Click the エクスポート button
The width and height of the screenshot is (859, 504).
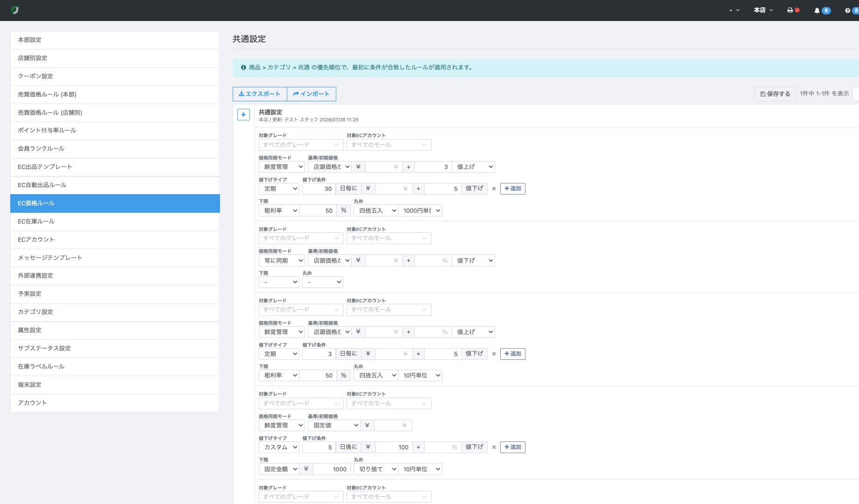click(260, 94)
